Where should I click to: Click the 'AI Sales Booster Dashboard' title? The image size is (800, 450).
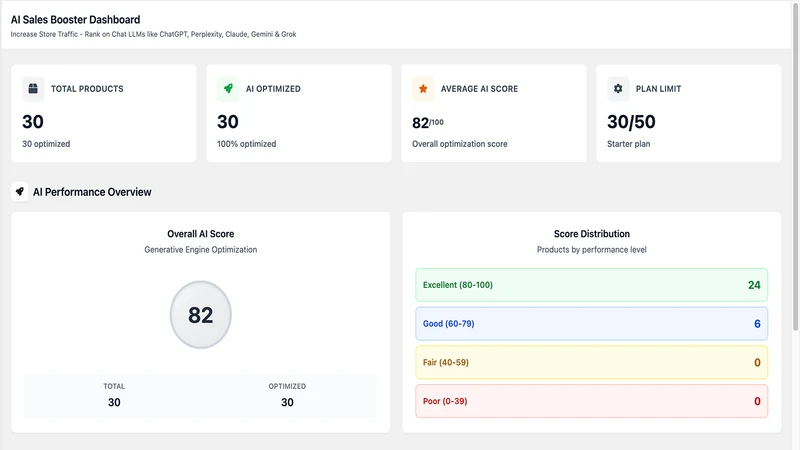tap(76, 20)
